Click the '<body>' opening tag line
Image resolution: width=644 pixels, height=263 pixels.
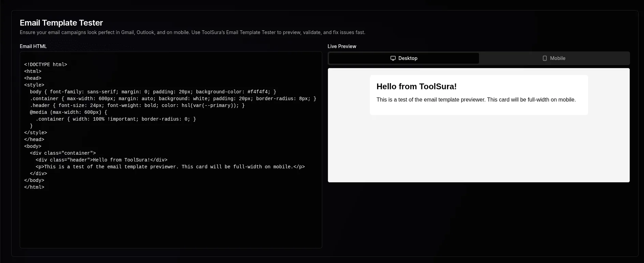(33, 146)
